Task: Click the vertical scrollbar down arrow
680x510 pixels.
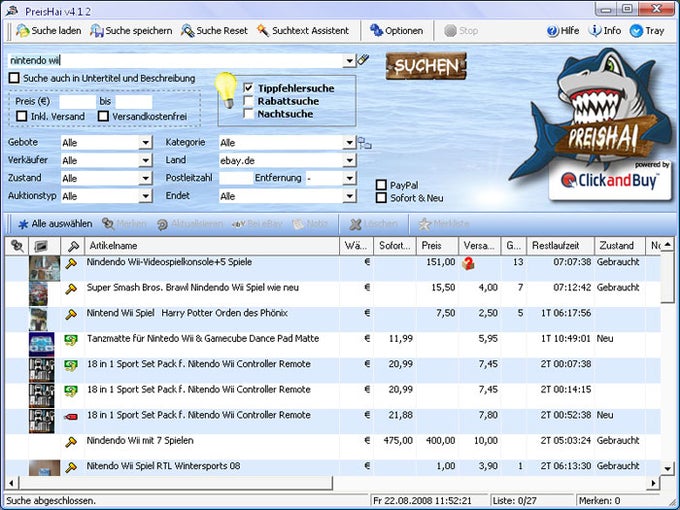Action: (x=668, y=468)
